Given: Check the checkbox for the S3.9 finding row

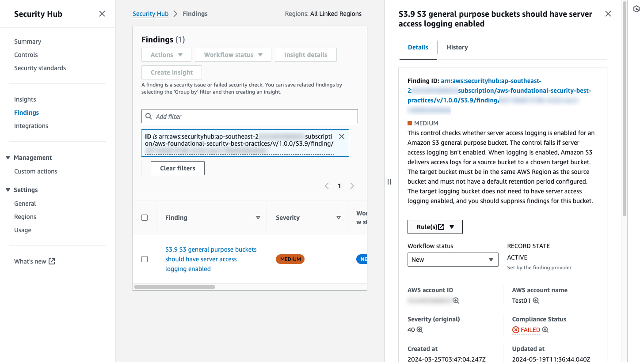Looking at the screenshot, I should click(145, 259).
